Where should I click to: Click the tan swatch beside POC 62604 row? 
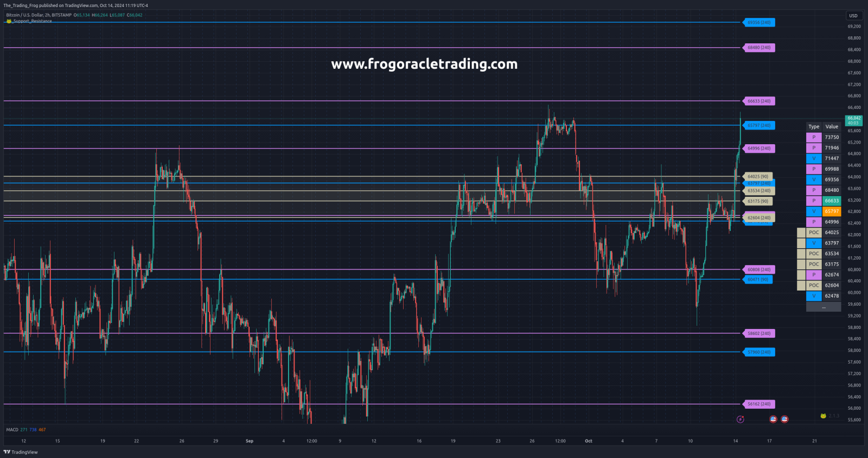801,286
